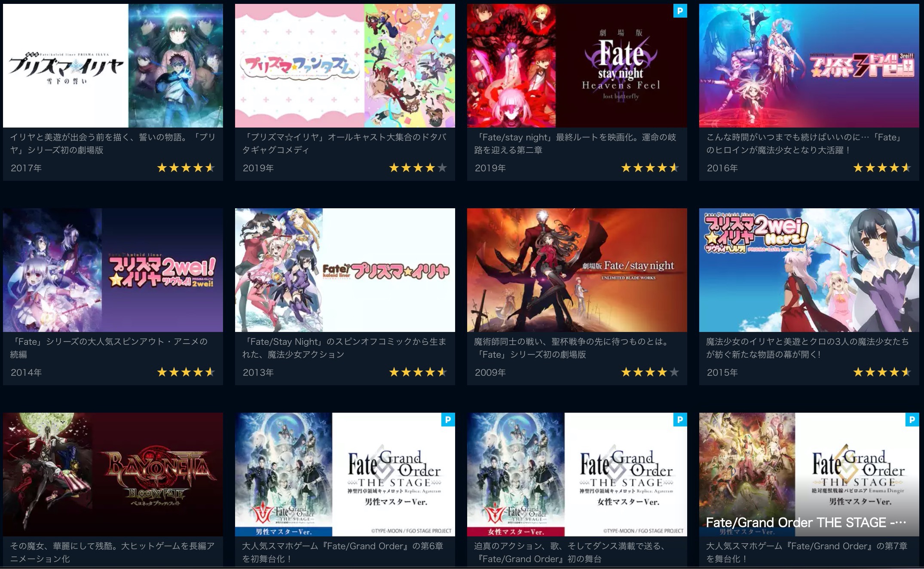924x569 pixels.
Task: Click the P badge on Camelot female master card
Action: tap(680, 420)
